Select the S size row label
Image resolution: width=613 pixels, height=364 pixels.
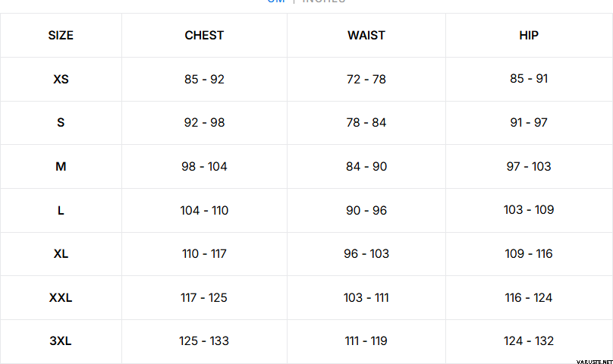coord(61,123)
